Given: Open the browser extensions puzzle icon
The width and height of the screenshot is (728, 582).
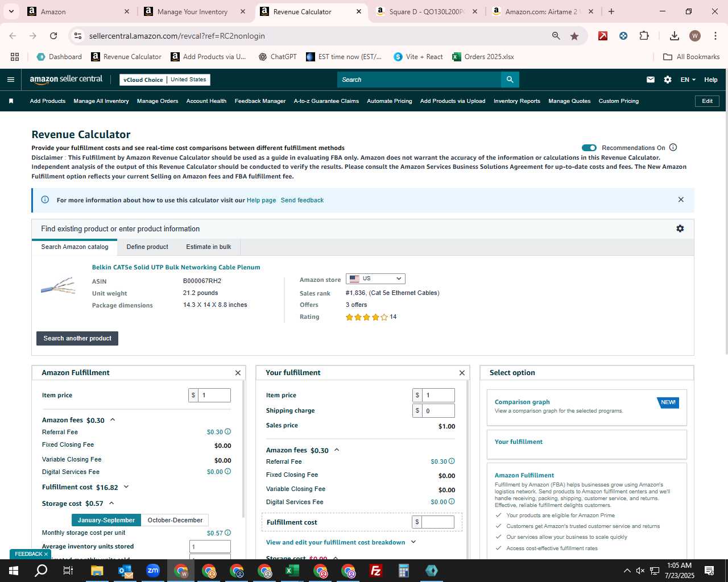Looking at the screenshot, I should click(644, 36).
